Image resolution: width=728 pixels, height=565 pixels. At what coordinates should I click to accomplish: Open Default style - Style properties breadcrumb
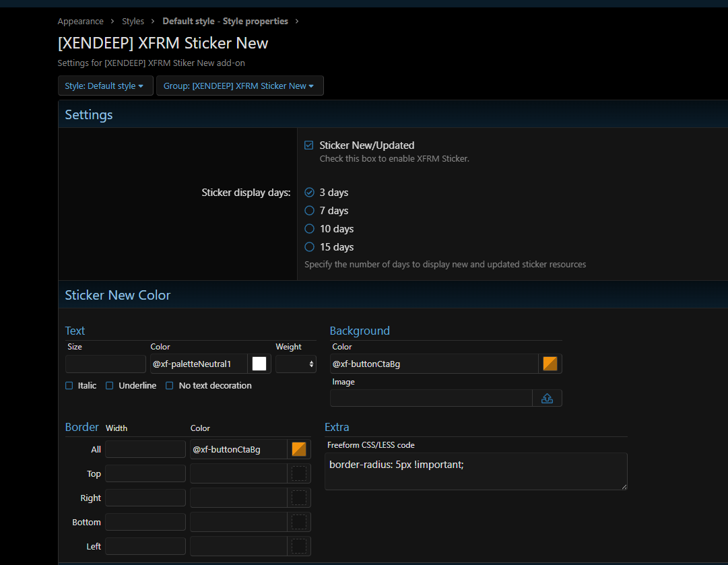point(225,22)
